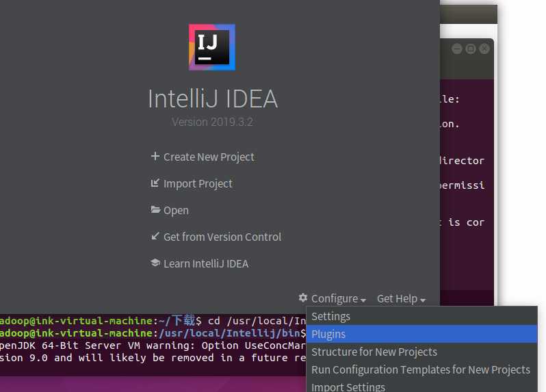Choose Import Project on welcome screen
This screenshot has height=392, width=546.
[x=198, y=184]
